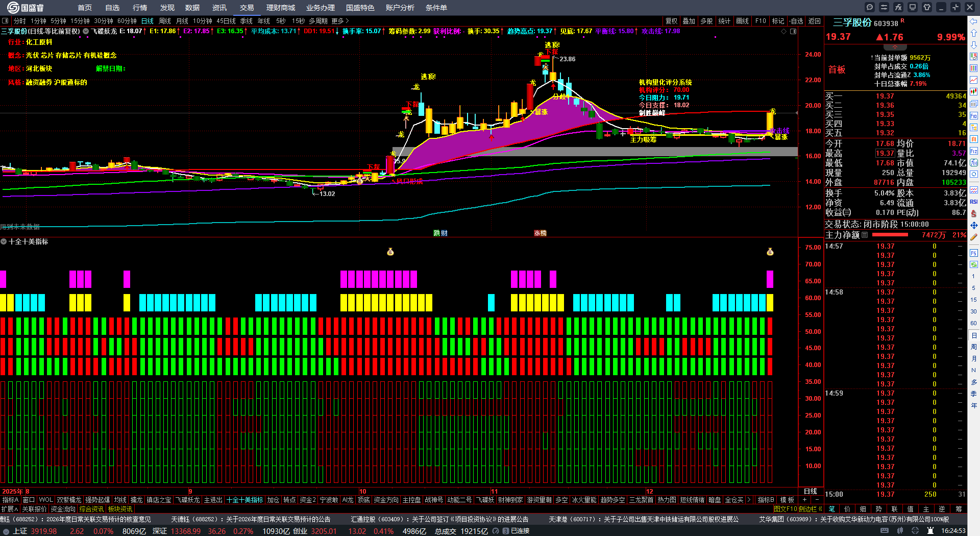Click the money bag marker above December bars
Viewport: 980px width, 536px height.
click(x=770, y=252)
